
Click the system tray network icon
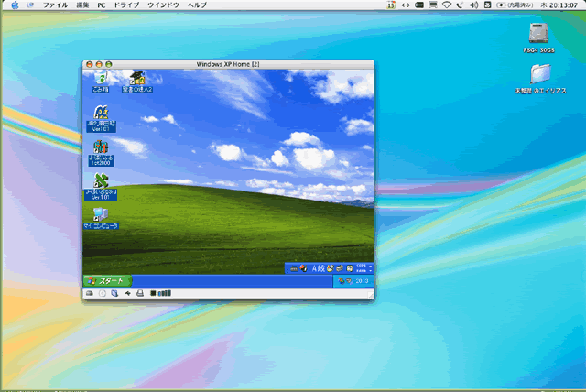(x=342, y=281)
